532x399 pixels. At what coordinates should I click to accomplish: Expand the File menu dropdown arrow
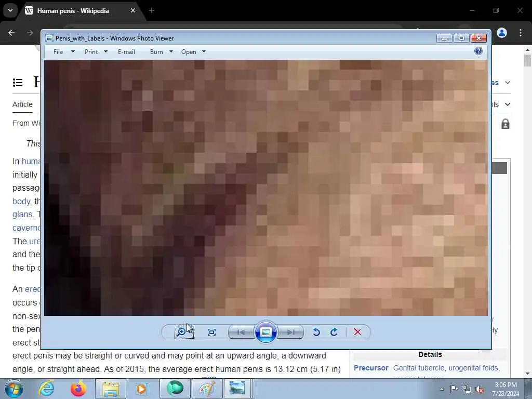point(73,51)
